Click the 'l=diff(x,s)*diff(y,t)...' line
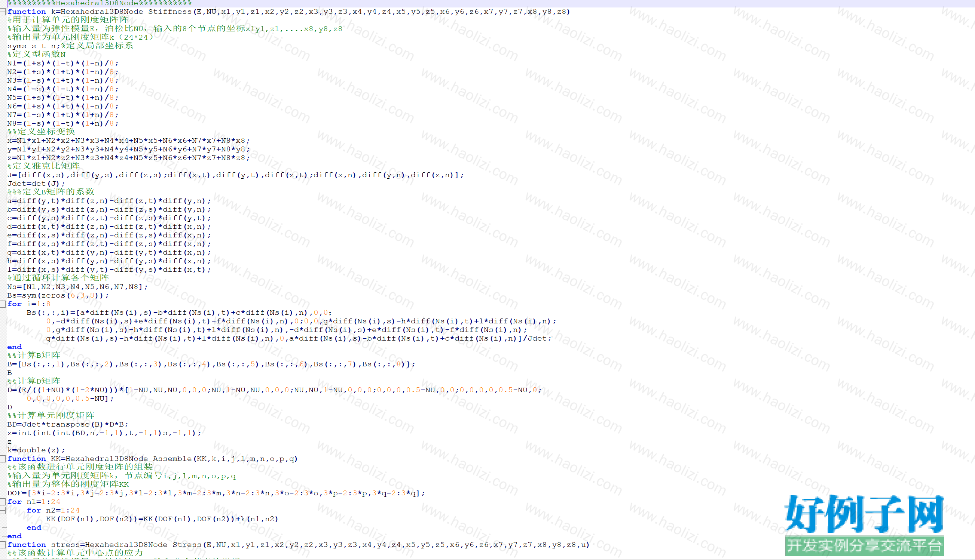 pyautogui.click(x=109, y=270)
